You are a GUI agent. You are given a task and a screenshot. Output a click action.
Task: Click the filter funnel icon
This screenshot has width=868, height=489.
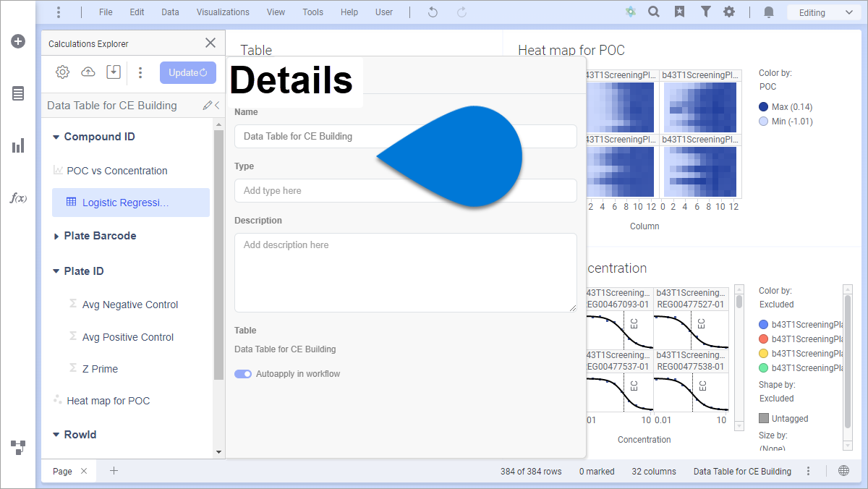coord(705,12)
